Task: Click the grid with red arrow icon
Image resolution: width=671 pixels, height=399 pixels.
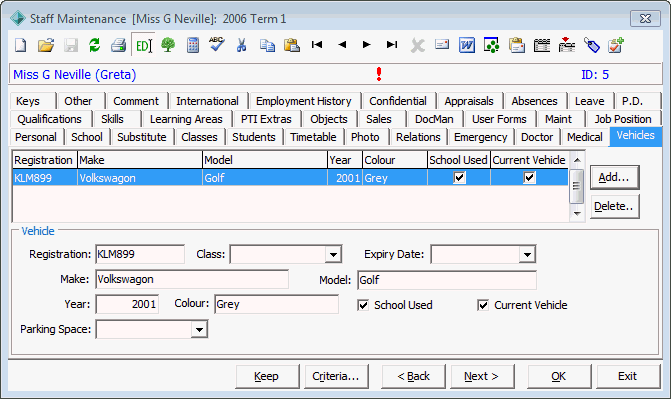Action: click(567, 45)
